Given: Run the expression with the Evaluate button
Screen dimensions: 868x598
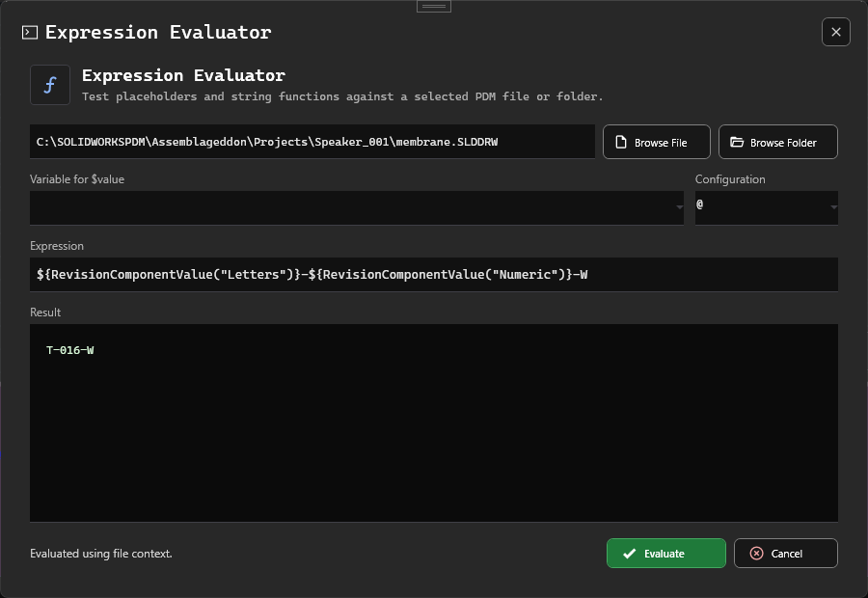Looking at the screenshot, I should coord(665,554).
